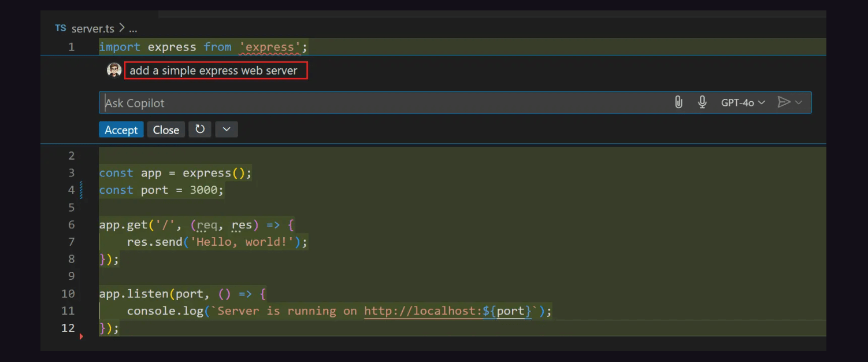
Task: Click the highlighted prompt add a simple express server
Action: [216, 70]
